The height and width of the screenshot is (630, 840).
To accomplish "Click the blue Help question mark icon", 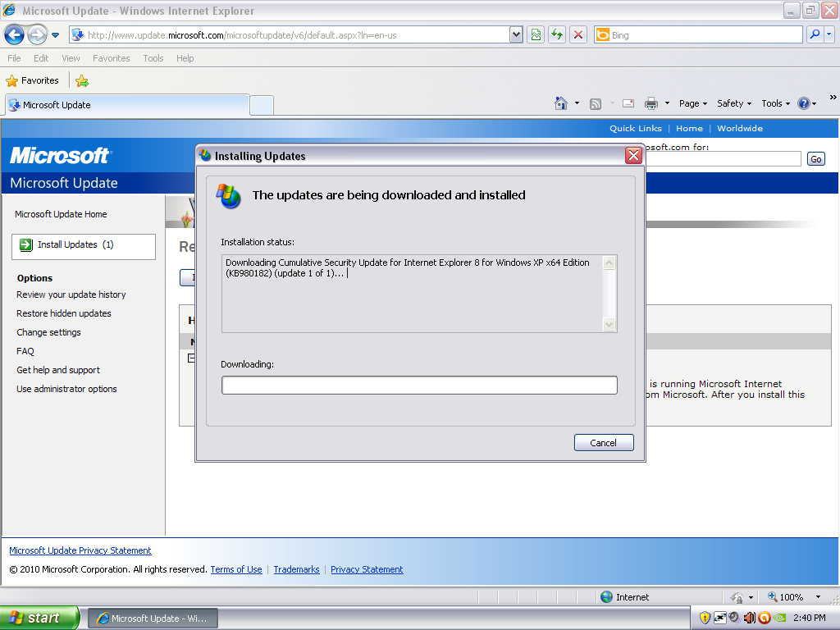I will [x=804, y=103].
